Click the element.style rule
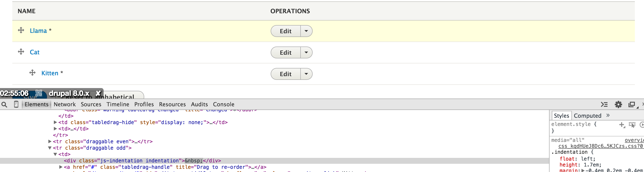This screenshot has height=172, width=644. coord(574,124)
